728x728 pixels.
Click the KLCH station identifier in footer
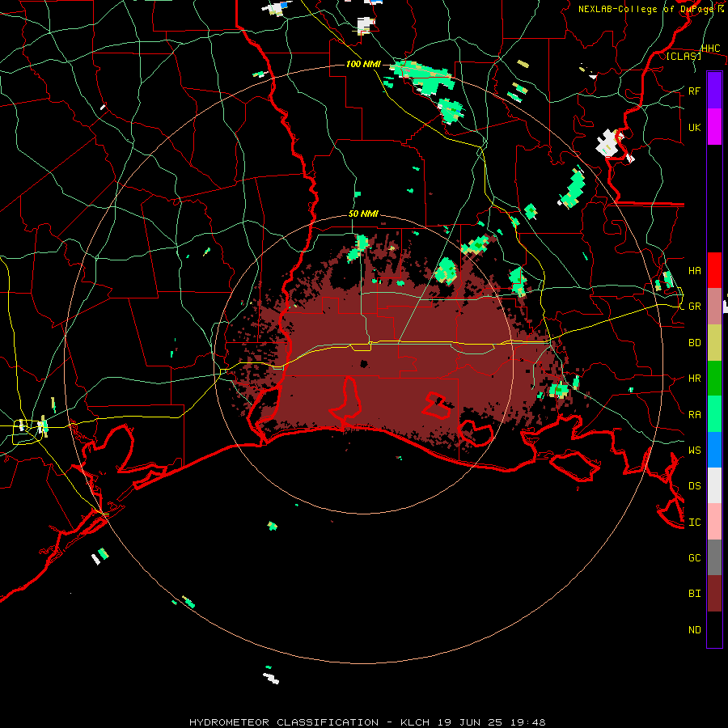tap(416, 722)
